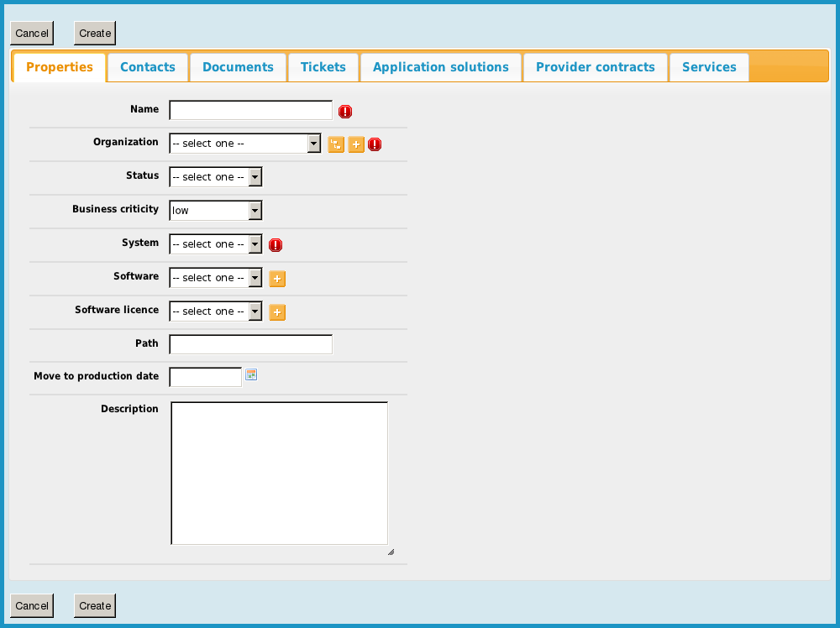Switch to the Contacts tab
Image resolution: width=840 pixels, height=628 pixels.
pyautogui.click(x=148, y=67)
